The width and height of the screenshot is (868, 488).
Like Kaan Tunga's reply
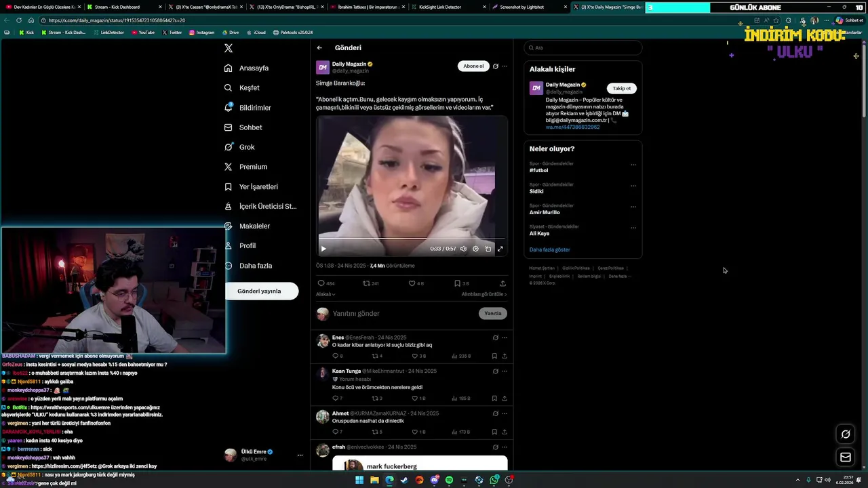[419, 399]
